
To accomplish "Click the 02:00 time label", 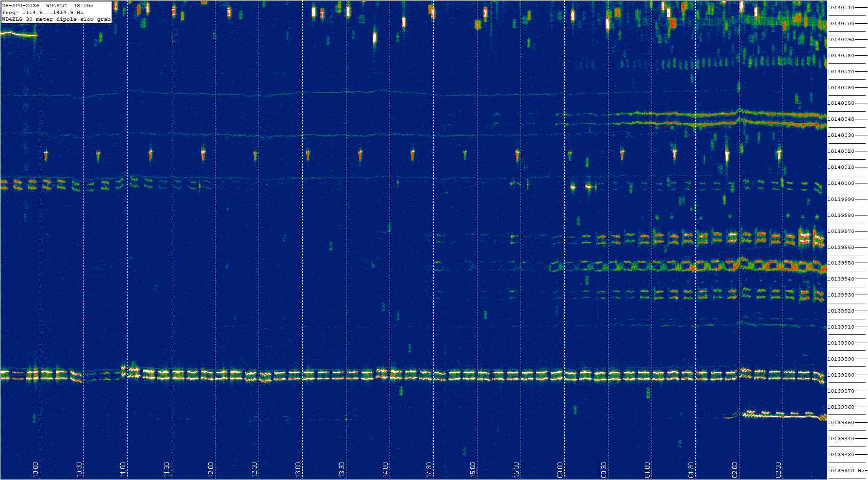I will click(x=734, y=469).
